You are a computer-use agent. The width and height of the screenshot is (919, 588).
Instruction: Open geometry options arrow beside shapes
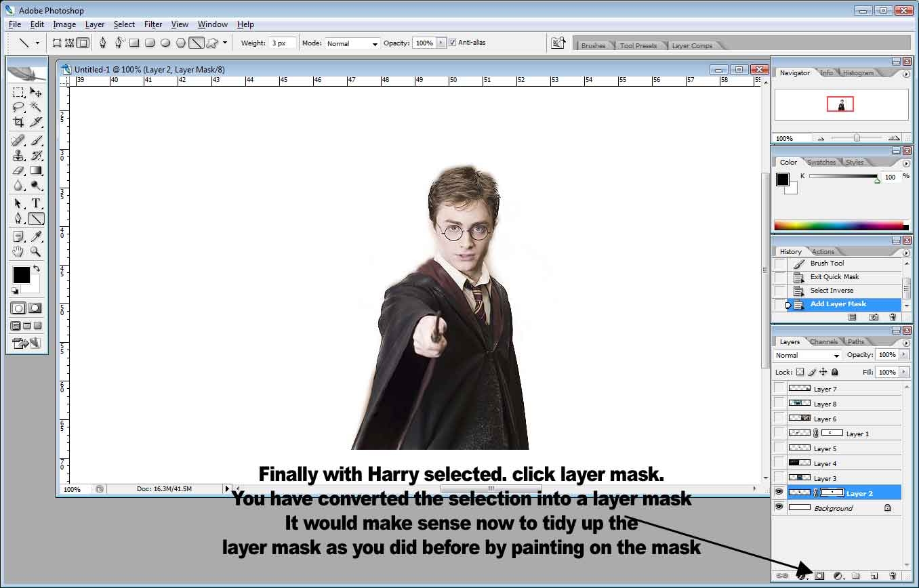(225, 43)
